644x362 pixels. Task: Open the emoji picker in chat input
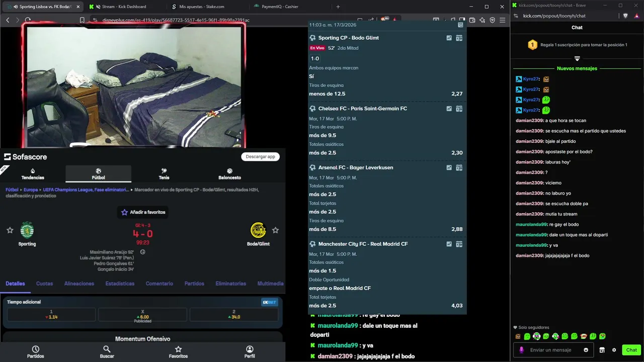pyautogui.click(x=586, y=350)
